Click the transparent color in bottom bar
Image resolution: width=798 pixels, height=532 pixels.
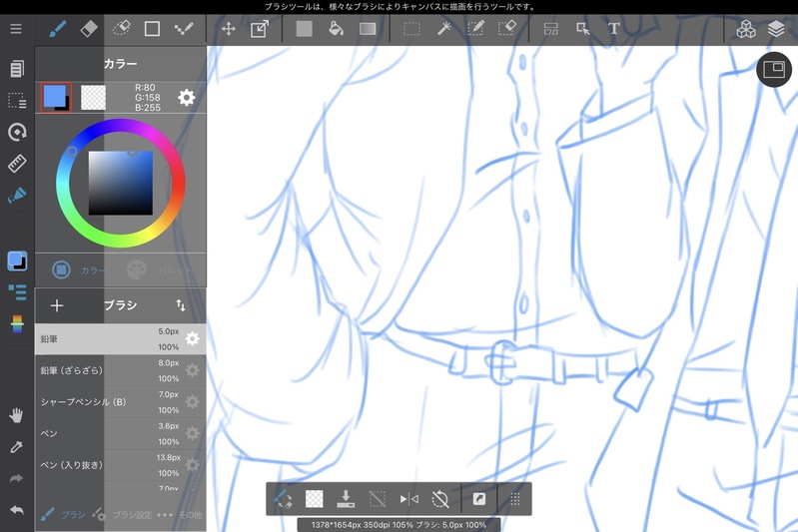point(314,499)
